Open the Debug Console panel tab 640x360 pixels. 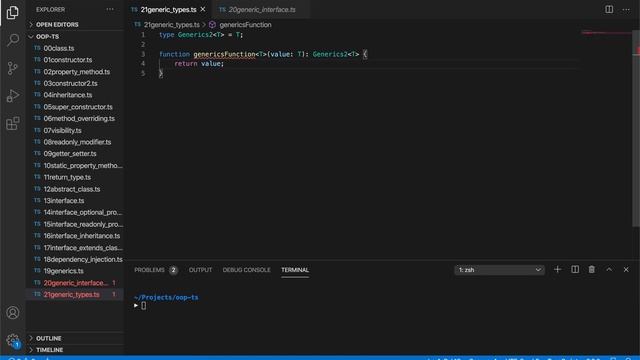[x=247, y=270]
